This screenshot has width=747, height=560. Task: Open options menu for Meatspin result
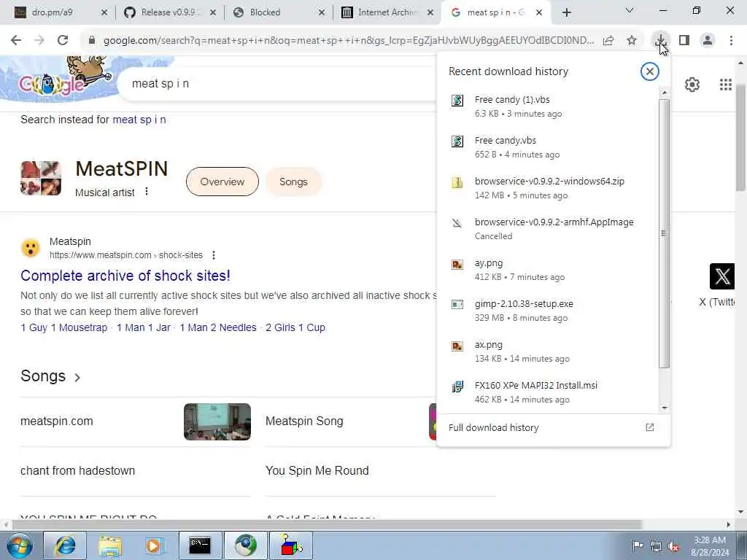coord(214,255)
